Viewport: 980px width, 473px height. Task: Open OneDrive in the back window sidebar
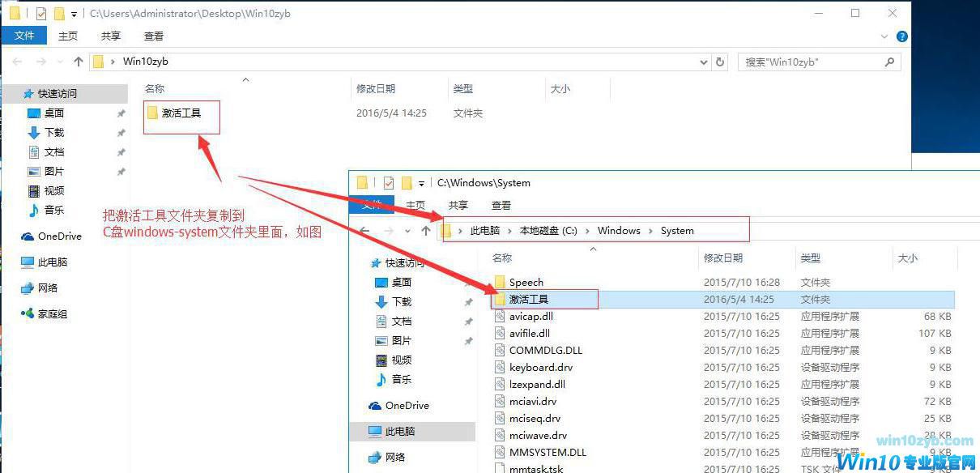click(59, 236)
